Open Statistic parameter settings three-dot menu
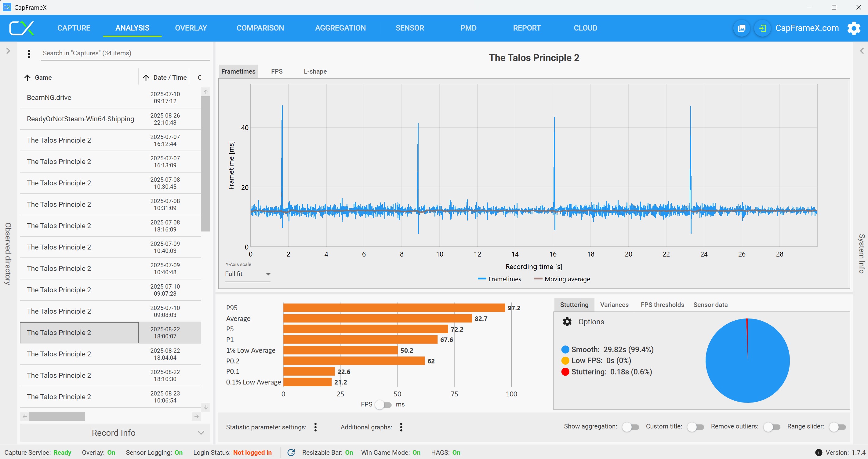The width and height of the screenshot is (868, 459). (x=315, y=427)
